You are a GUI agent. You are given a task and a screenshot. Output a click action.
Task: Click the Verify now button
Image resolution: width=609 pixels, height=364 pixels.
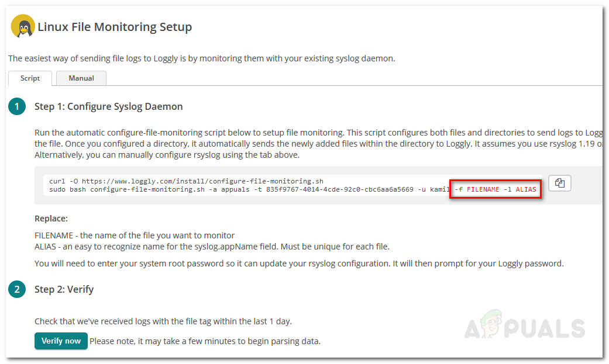(x=61, y=341)
